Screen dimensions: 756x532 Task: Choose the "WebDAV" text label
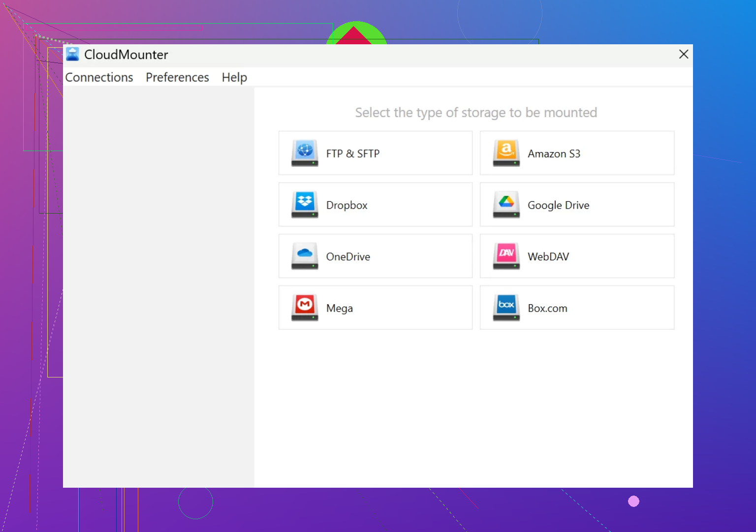(x=548, y=256)
